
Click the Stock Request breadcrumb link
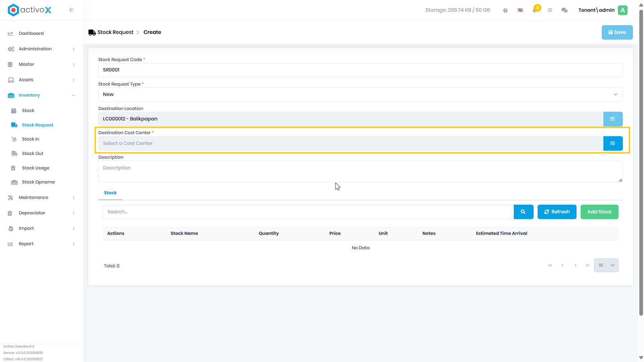click(x=115, y=32)
